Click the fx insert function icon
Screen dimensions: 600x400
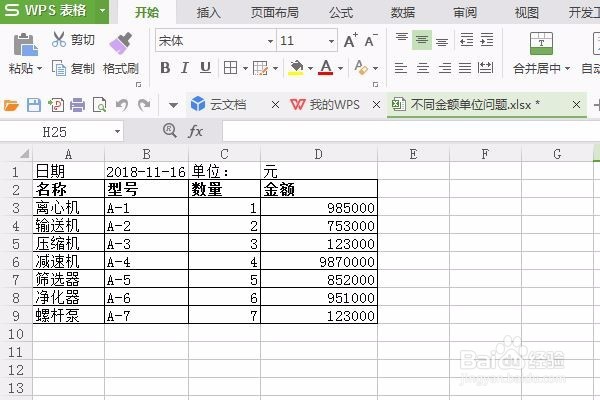click(x=195, y=132)
